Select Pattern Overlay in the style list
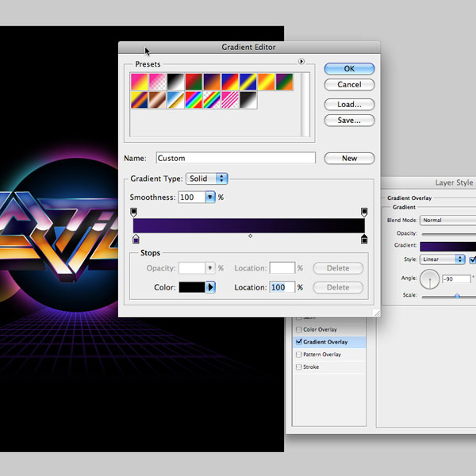Image resolution: width=476 pixels, height=476 pixels. point(322,355)
